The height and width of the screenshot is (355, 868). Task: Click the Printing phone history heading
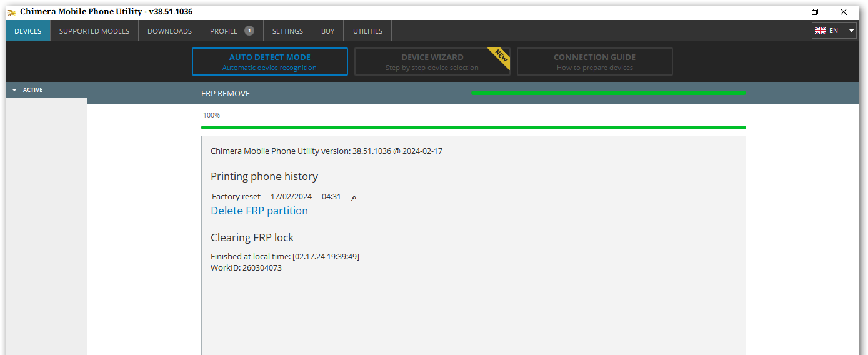(x=264, y=176)
